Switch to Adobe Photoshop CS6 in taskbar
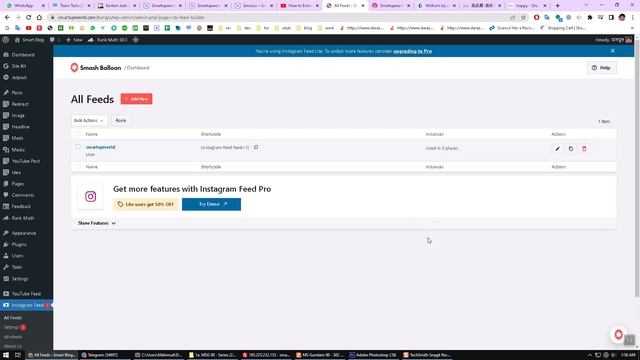 click(372, 355)
